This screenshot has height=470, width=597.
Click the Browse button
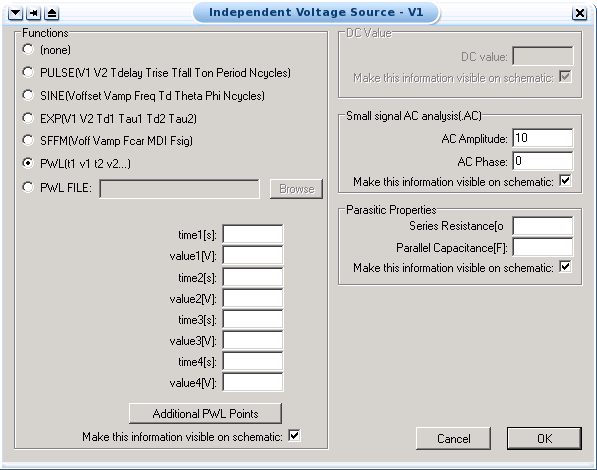296,189
